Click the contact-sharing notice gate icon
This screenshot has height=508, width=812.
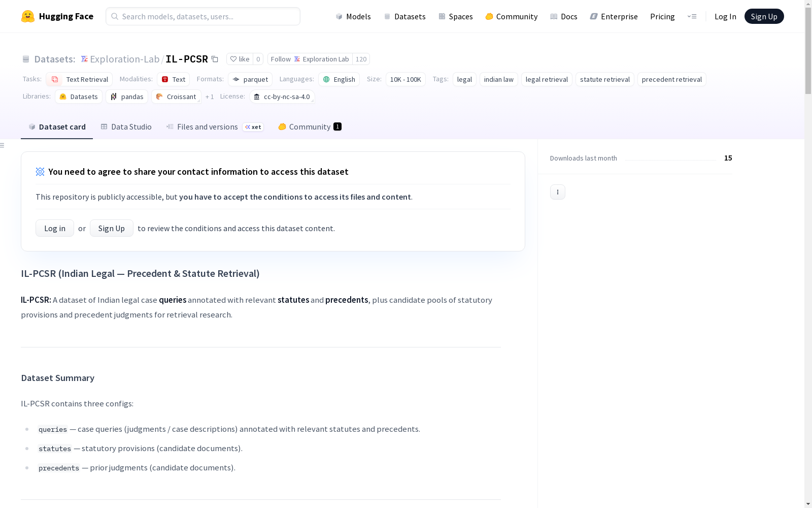[x=40, y=172]
